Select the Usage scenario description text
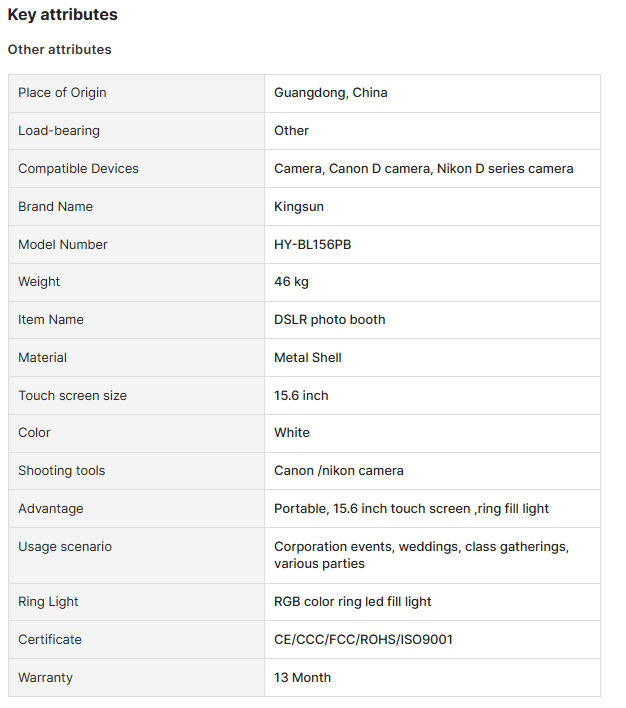 click(x=421, y=555)
